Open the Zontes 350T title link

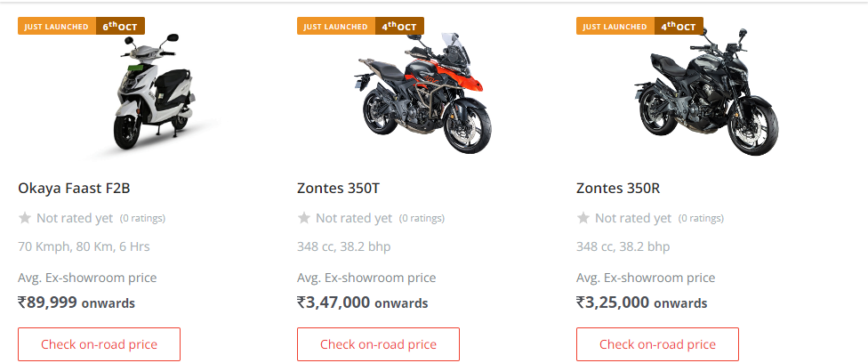tap(342, 189)
